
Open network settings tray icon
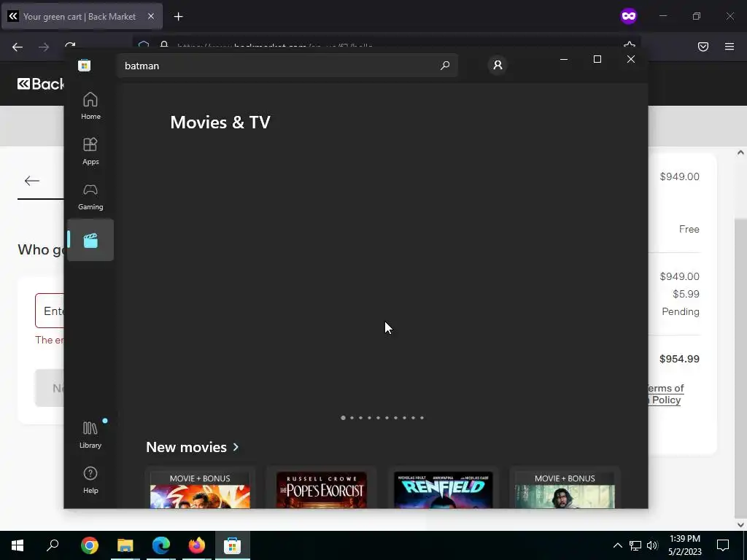click(635, 545)
